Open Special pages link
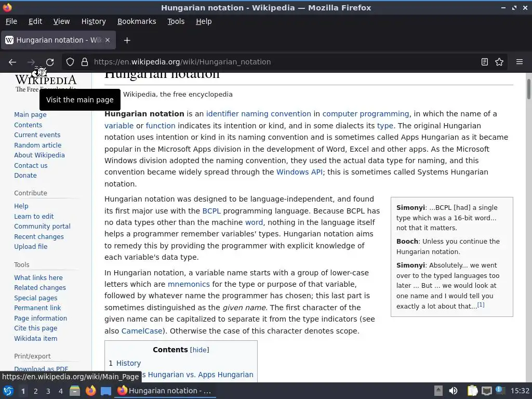Image resolution: width=532 pixels, height=399 pixels. tap(36, 298)
